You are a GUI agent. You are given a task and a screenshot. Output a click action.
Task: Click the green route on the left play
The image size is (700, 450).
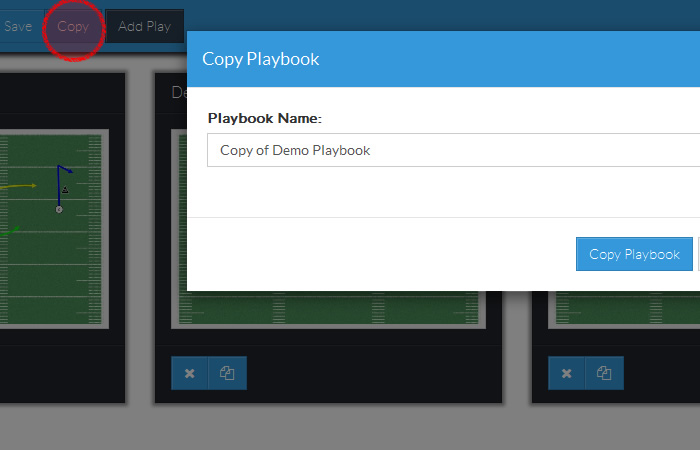[10, 230]
